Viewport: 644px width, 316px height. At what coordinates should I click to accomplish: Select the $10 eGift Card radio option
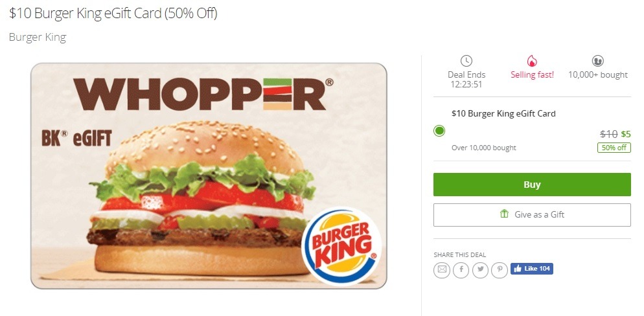click(x=439, y=131)
